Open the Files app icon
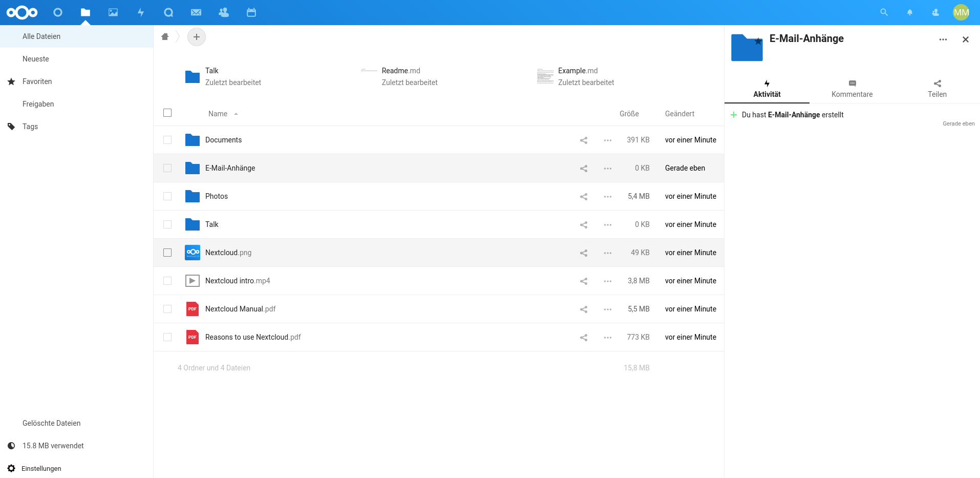This screenshot has height=478, width=980. click(86, 12)
